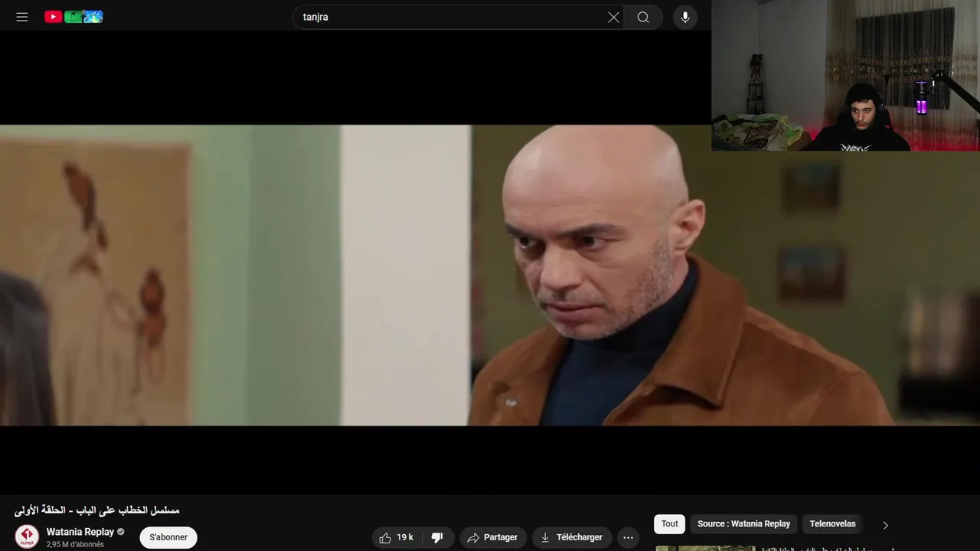
Task: Dislike the video with thumbs down
Action: coord(437,537)
